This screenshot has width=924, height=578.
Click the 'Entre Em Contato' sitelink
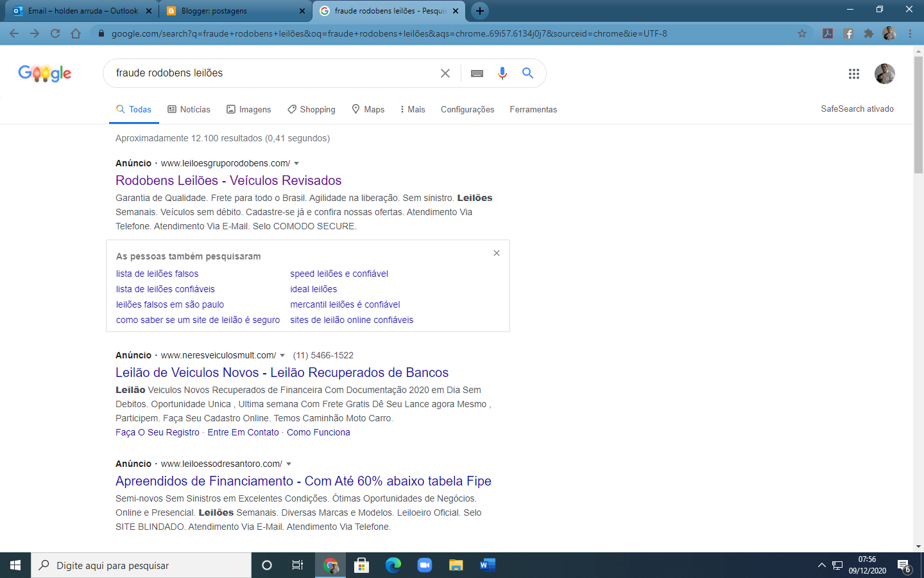[243, 432]
